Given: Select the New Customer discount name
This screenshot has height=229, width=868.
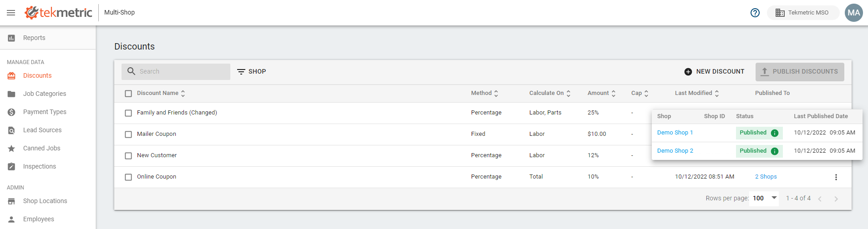Looking at the screenshot, I should pos(157,155).
